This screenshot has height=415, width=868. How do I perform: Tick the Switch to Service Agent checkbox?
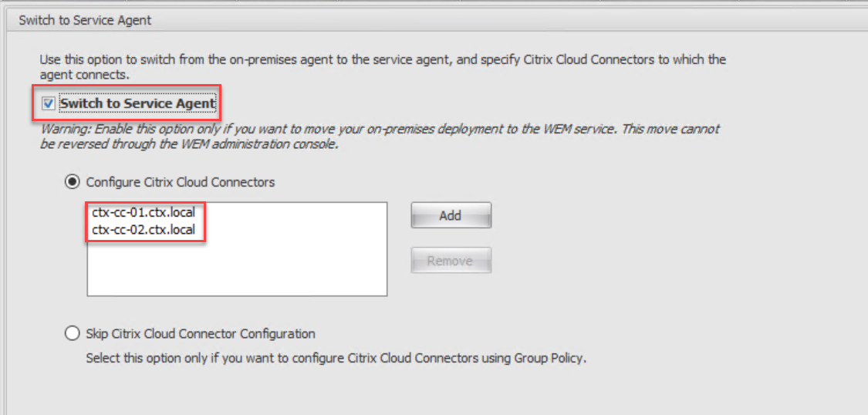[x=49, y=103]
